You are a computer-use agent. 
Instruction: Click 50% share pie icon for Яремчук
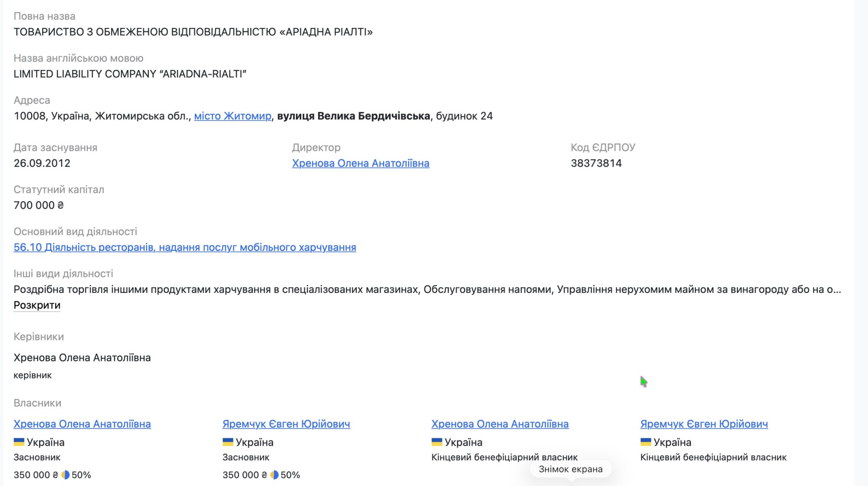pyautogui.click(x=274, y=475)
